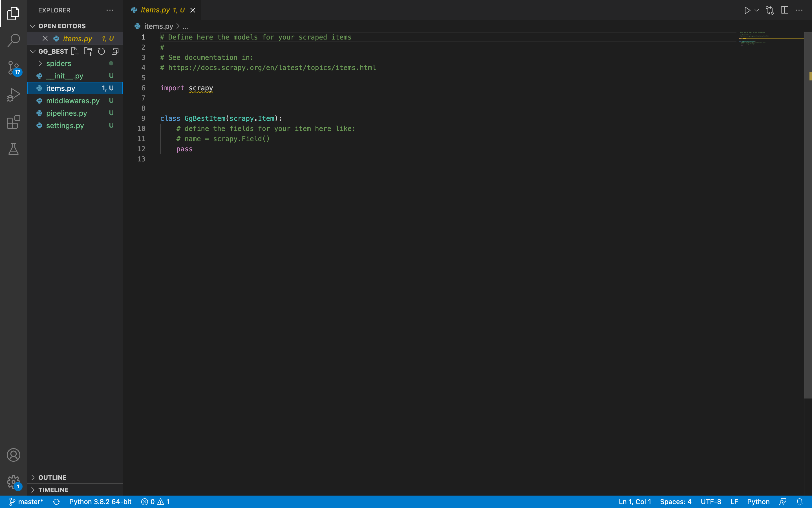812x508 pixels.
Task: Open feedback icon in status bar
Action: click(783, 502)
